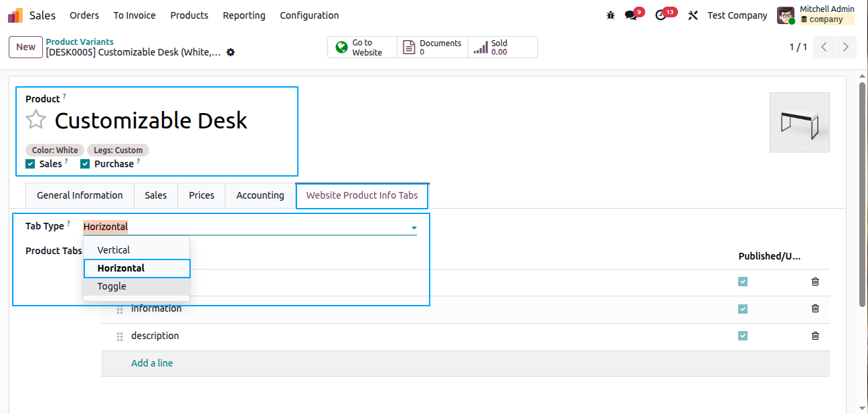The height and width of the screenshot is (414, 868).
Task: Open the debug bug icon menu
Action: pos(610,15)
